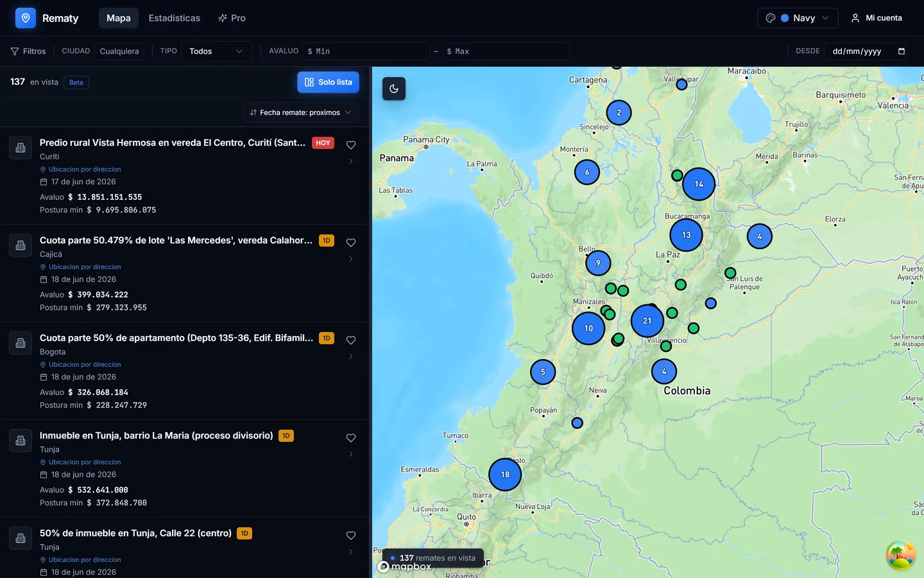The width and height of the screenshot is (924, 578).
Task: Favorite the Bogota apartamento listing
Action: click(351, 340)
